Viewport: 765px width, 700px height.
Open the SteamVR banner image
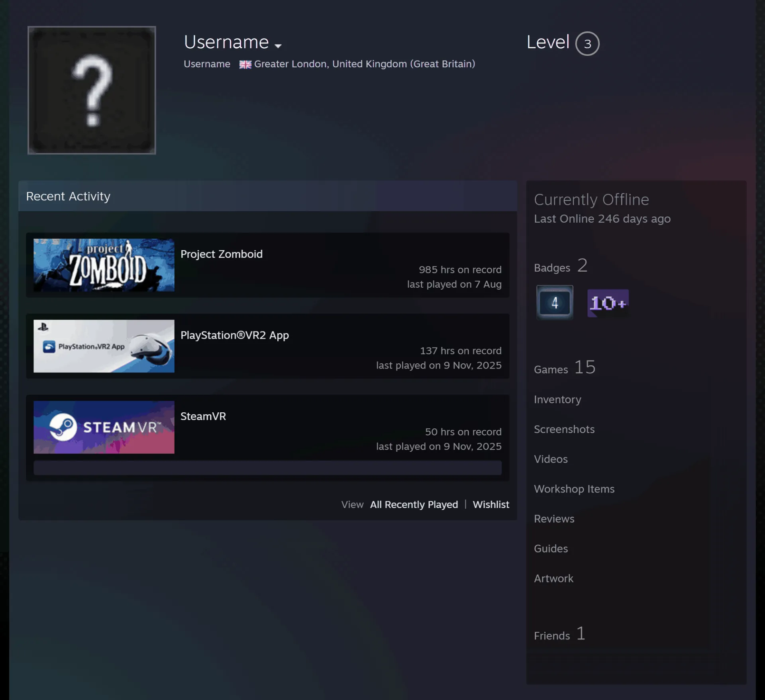click(x=104, y=427)
